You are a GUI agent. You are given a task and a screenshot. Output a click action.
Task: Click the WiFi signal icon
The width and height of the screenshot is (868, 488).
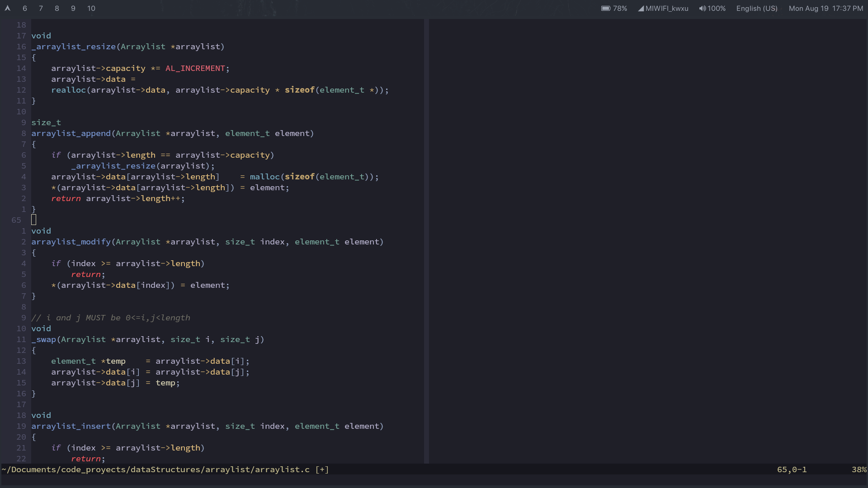click(641, 8)
